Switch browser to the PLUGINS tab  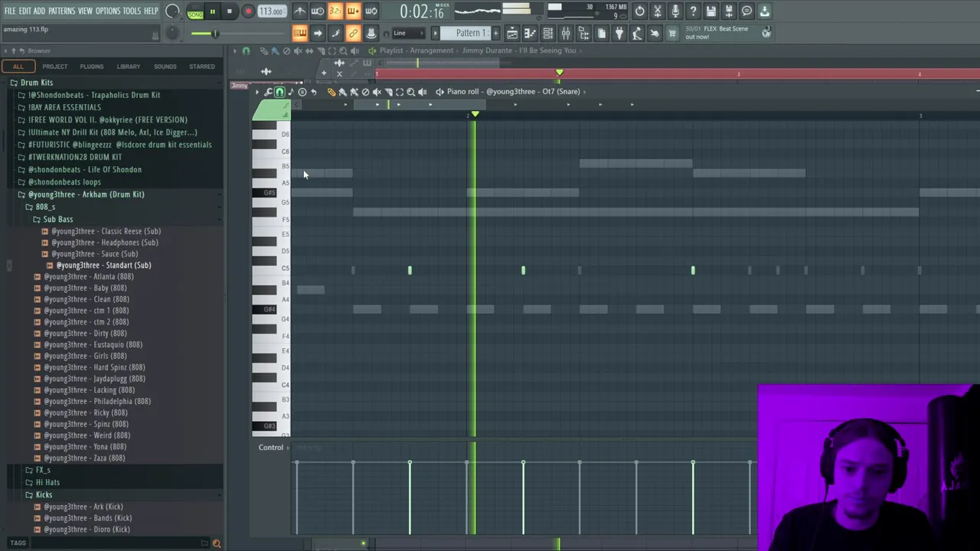point(91,67)
